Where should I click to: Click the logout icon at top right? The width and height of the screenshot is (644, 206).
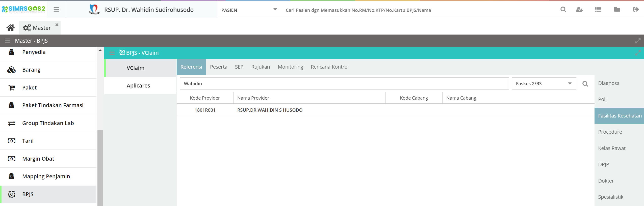(636, 10)
